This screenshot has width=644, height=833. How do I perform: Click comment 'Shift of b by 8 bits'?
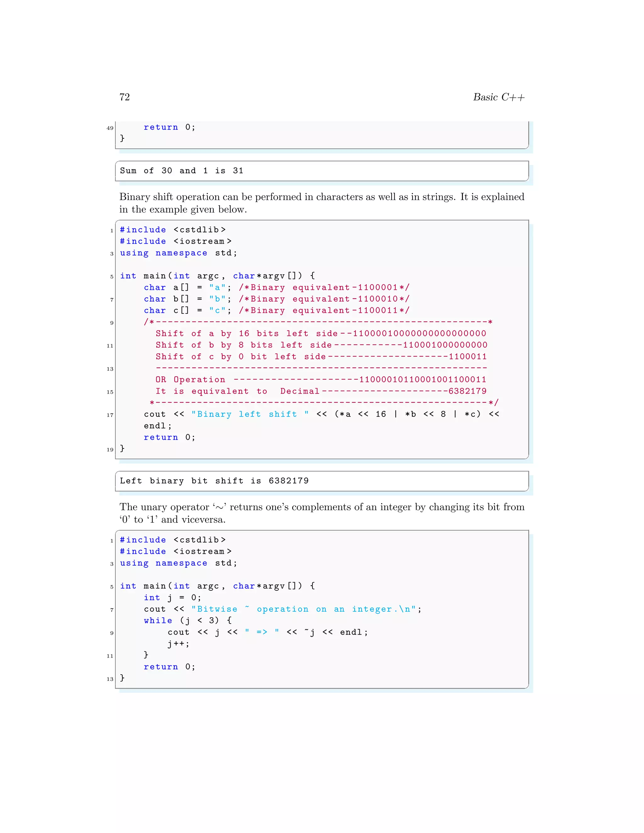tap(321, 345)
